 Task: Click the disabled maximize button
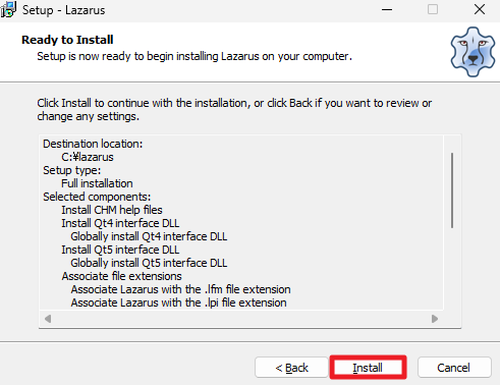(x=433, y=9)
